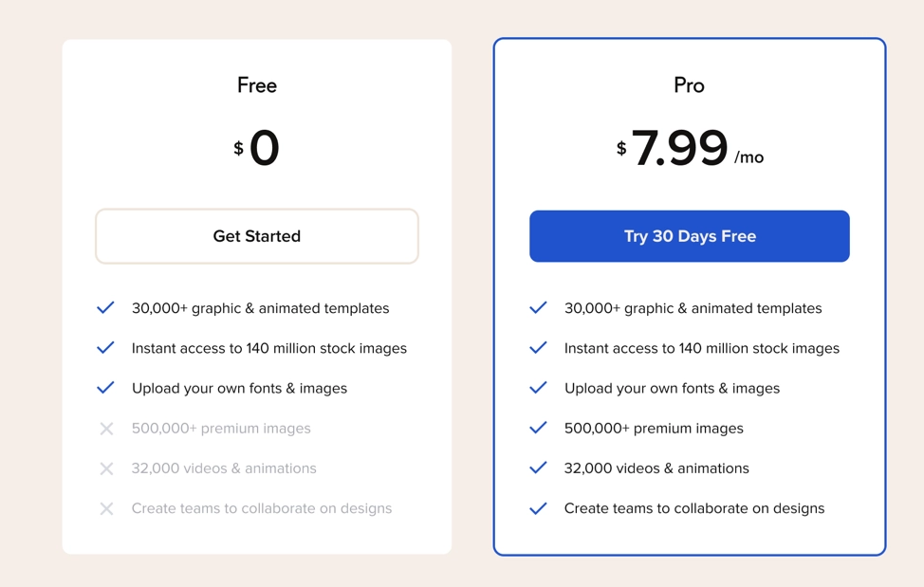Click X icon beside Free plan's create teams
924x587 pixels.
click(106, 508)
